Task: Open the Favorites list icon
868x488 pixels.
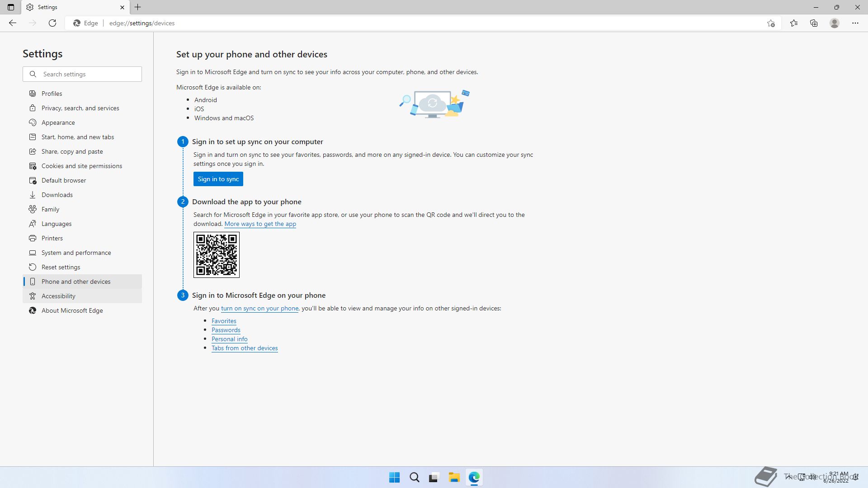Action: tap(794, 23)
